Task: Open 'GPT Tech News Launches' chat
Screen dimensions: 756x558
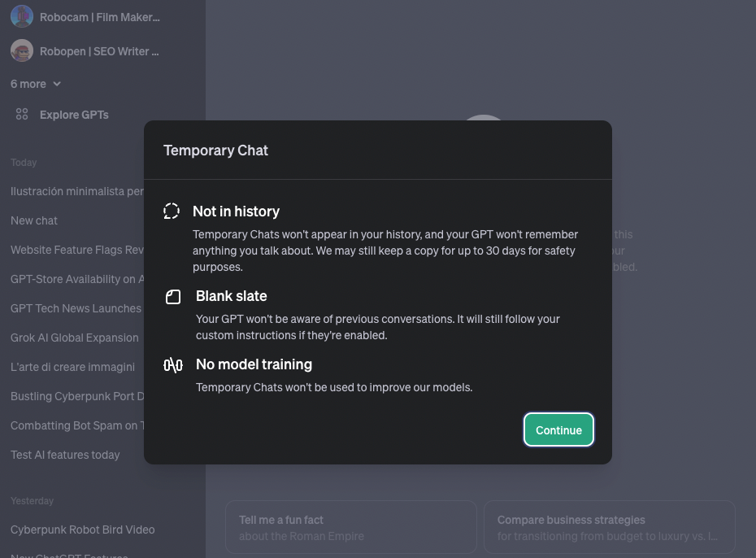Action: [x=76, y=308]
